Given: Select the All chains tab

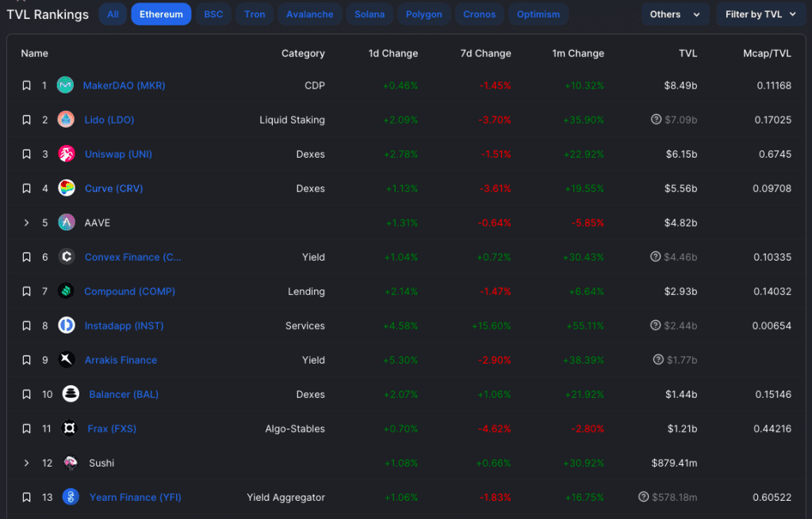Looking at the screenshot, I should (x=113, y=14).
